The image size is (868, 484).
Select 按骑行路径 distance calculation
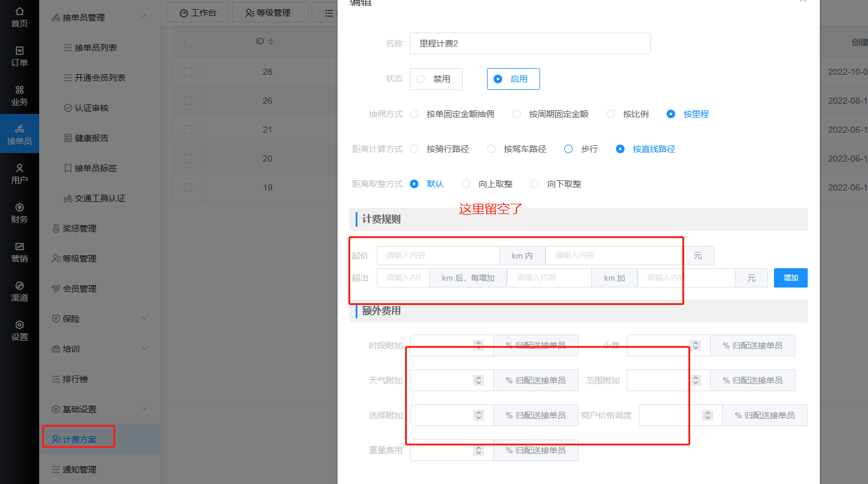pyautogui.click(x=439, y=149)
